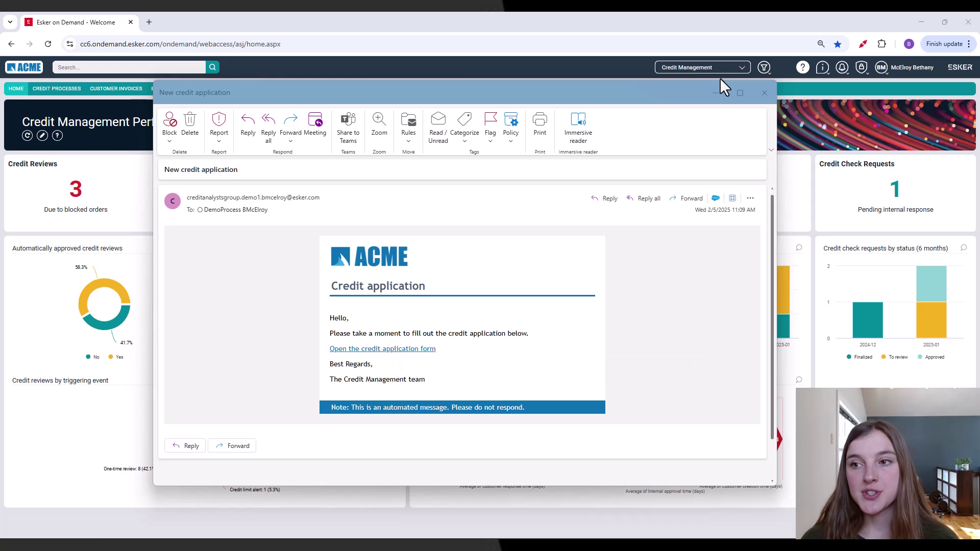Open the Credit Processes menu

point(57,88)
